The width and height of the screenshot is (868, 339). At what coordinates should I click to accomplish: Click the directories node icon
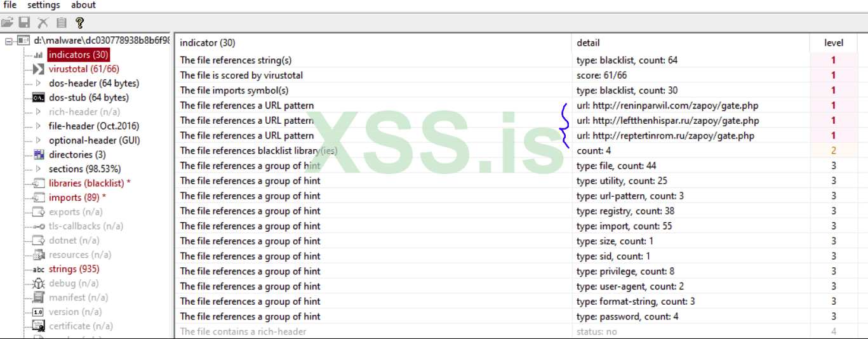(38, 155)
